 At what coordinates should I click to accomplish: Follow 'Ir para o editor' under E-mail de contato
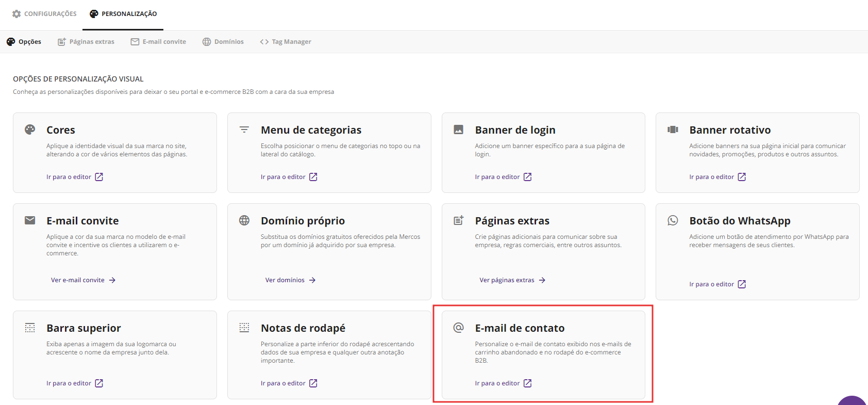point(504,383)
